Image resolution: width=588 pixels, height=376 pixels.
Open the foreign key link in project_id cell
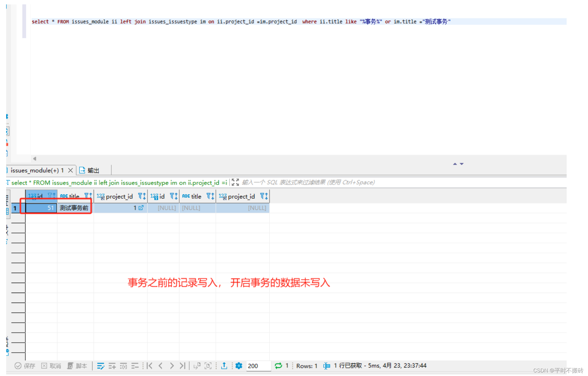click(141, 208)
